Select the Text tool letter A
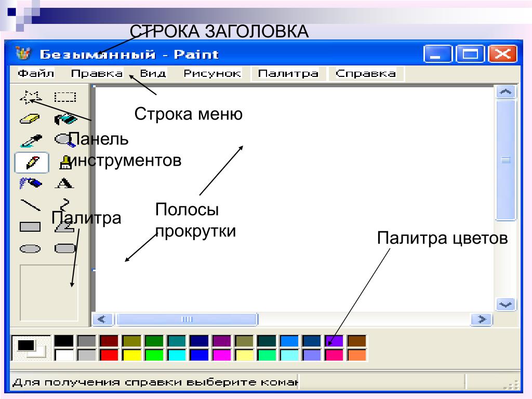532x399 pixels. tap(64, 183)
